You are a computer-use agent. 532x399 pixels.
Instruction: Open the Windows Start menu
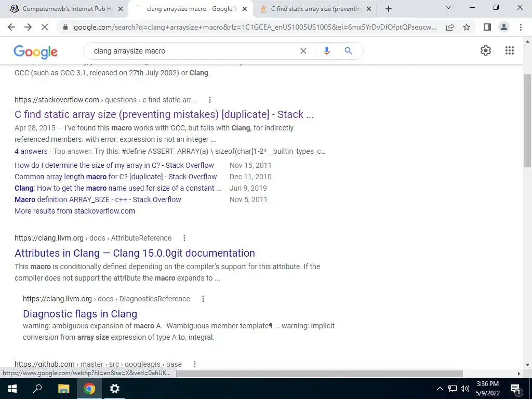pyautogui.click(x=12, y=389)
